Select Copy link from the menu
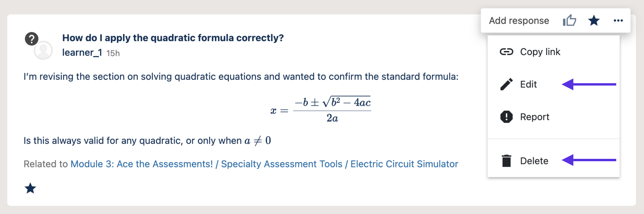The height and width of the screenshot is (214, 644). (x=540, y=52)
